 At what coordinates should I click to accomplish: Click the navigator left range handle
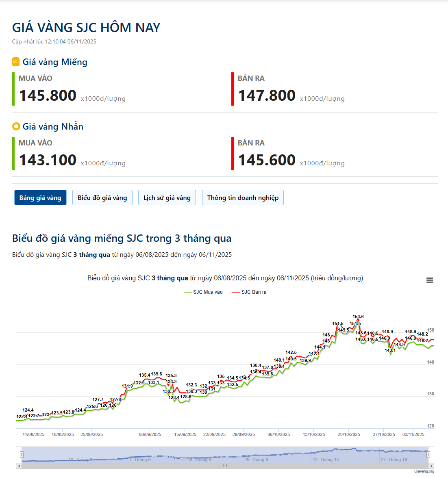(22, 455)
